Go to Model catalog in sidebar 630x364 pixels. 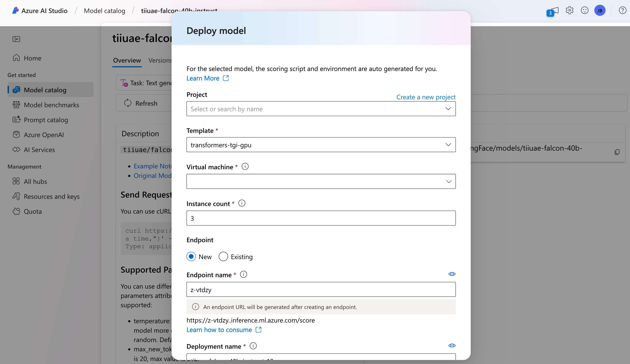[x=50, y=90]
